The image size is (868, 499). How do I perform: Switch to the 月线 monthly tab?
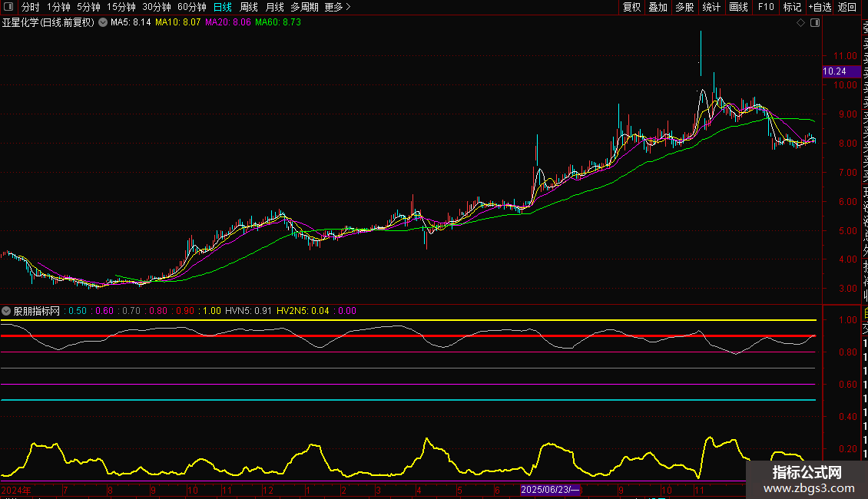274,7
